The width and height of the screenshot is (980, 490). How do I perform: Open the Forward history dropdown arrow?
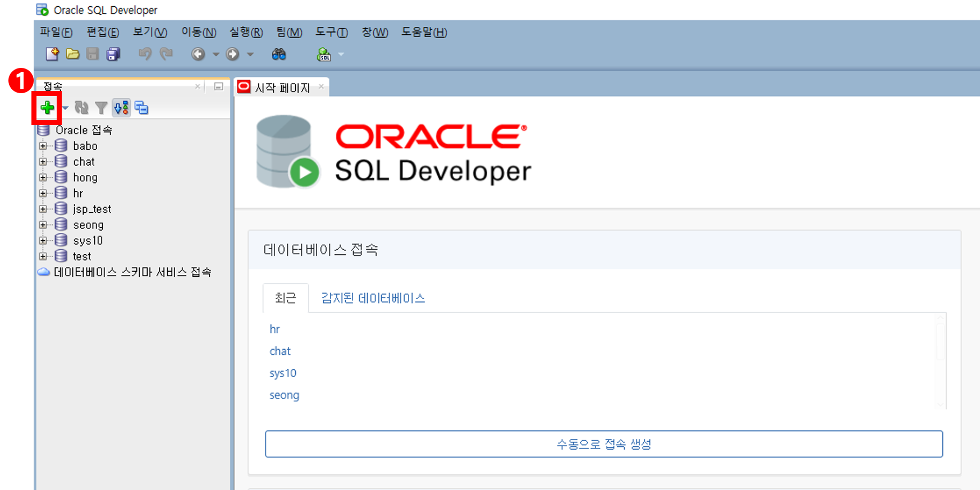[250, 54]
